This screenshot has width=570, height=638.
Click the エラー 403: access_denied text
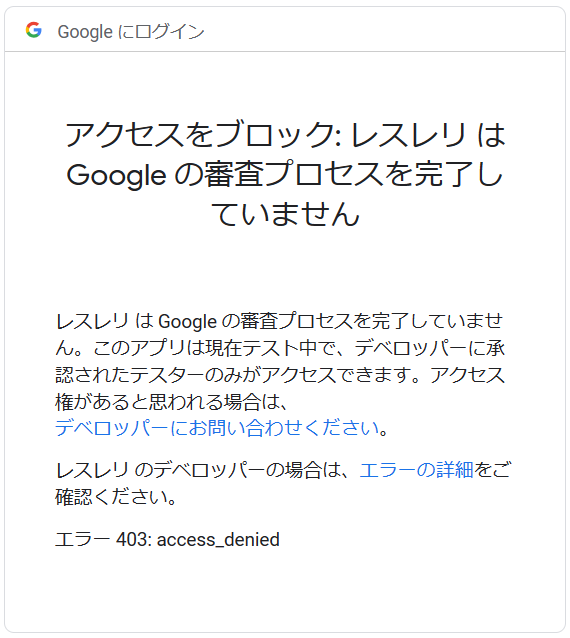[x=167, y=540]
